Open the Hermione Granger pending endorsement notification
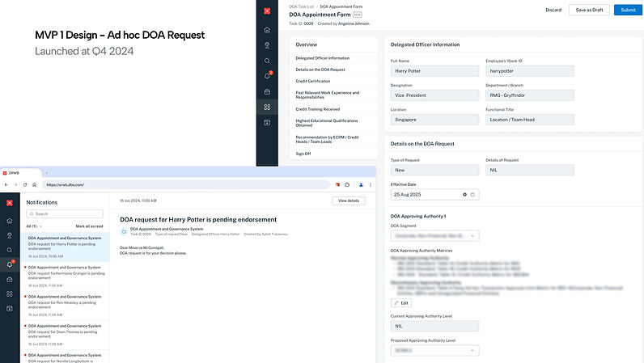The image size is (644, 363). click(x=65, y=276)
